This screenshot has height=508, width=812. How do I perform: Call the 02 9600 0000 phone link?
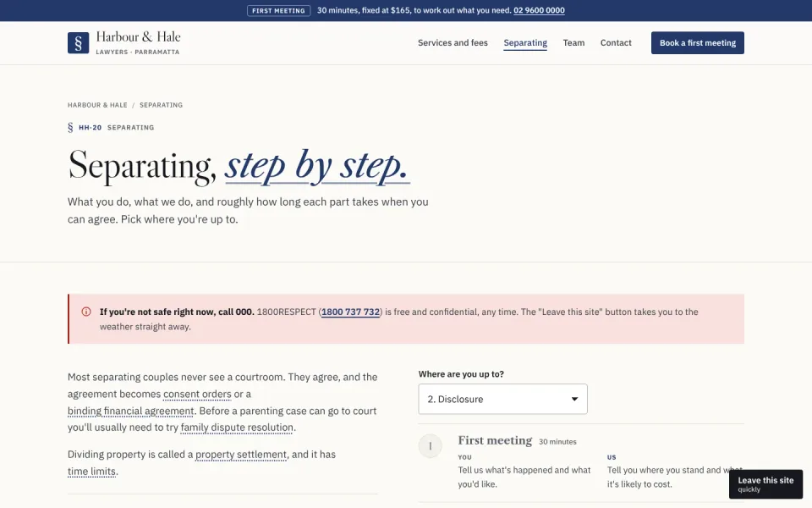pyautogui.click(x=539, y=10)
